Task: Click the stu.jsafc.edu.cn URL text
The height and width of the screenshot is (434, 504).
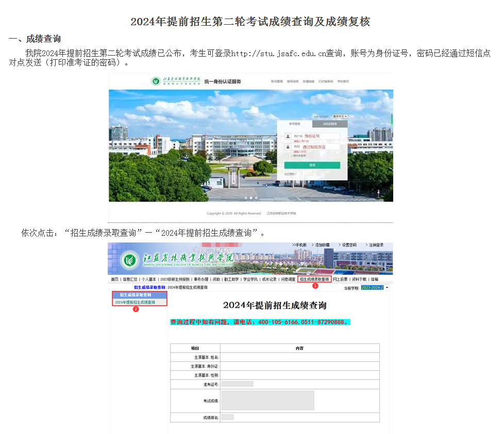Action: [x=278, y=54]
